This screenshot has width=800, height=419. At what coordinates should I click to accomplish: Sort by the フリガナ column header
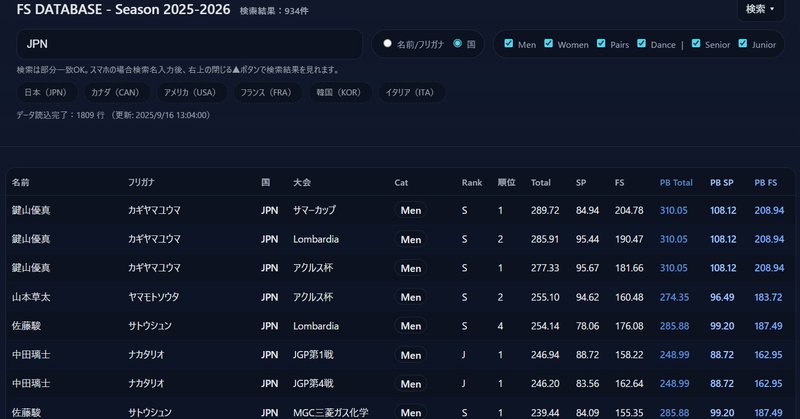141,182
